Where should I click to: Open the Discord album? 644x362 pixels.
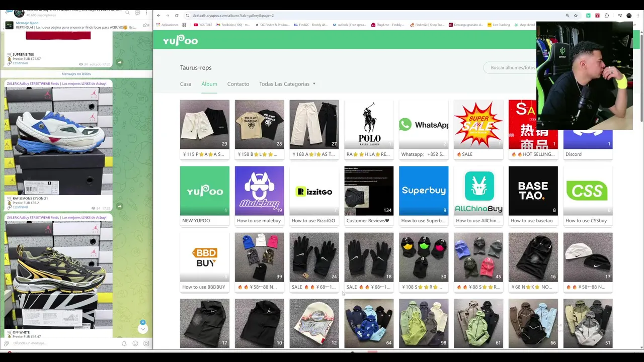tap(588, 144)
